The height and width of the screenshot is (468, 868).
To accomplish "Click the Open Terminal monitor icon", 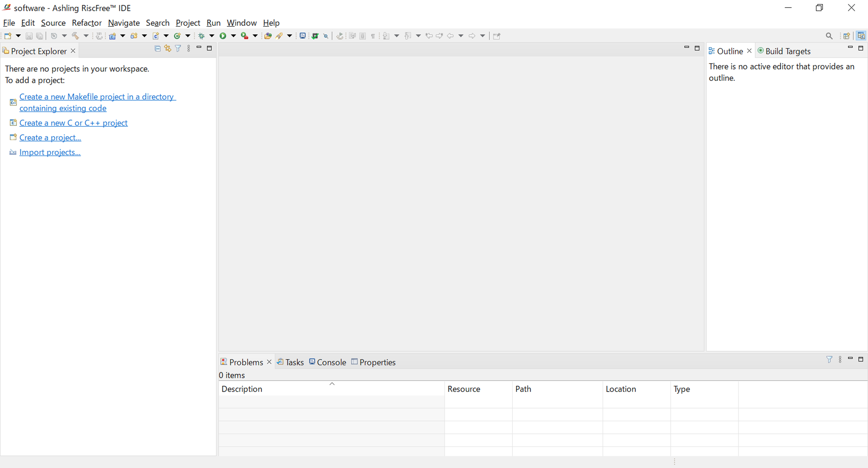I will click(303, 36).
